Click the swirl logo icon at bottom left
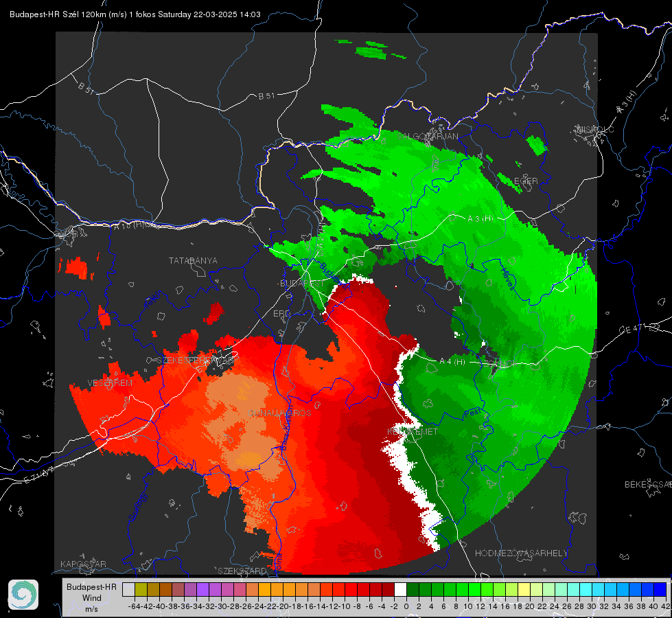This screenshot has height=618, width=672. tap(23, 595)
